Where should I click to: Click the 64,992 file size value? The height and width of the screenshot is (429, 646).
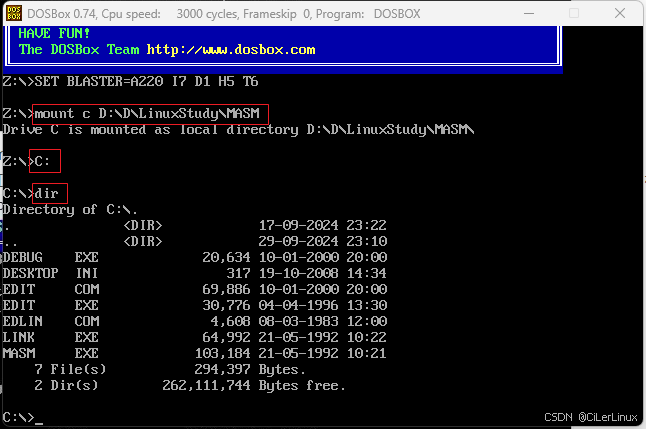pos(226,337)
